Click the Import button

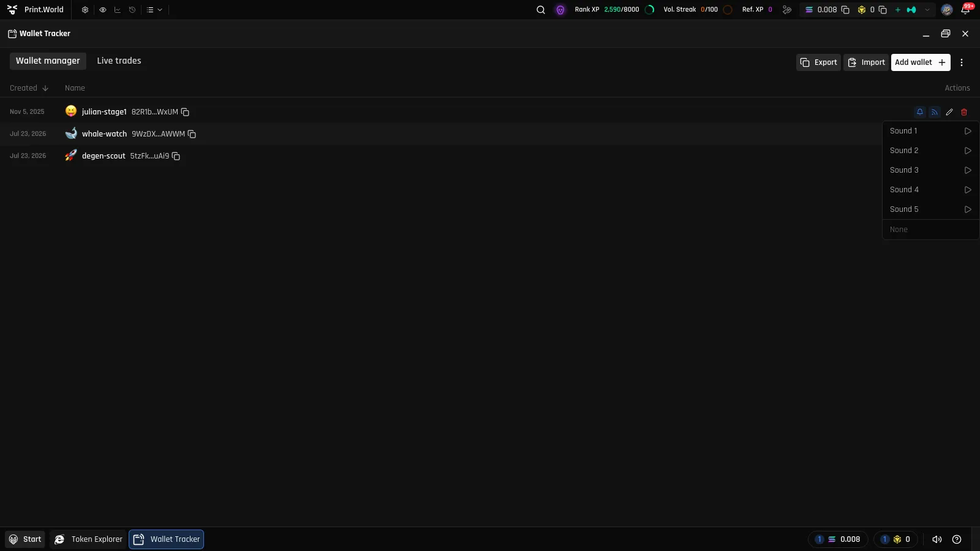click(866, 62)
